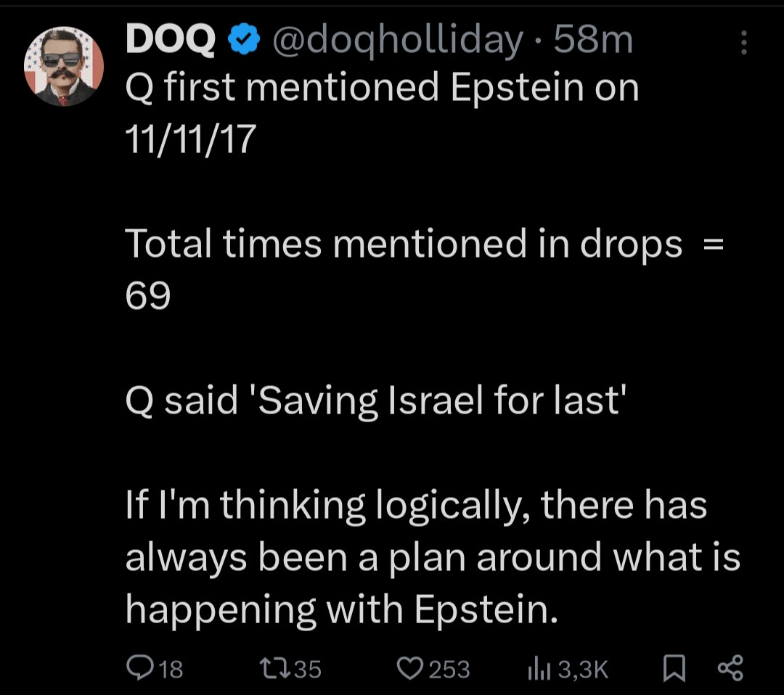784x695 pixels.
Task: Open the view analytics bar-chart icon
Action: pyautogui.click(x=539, y=667)
